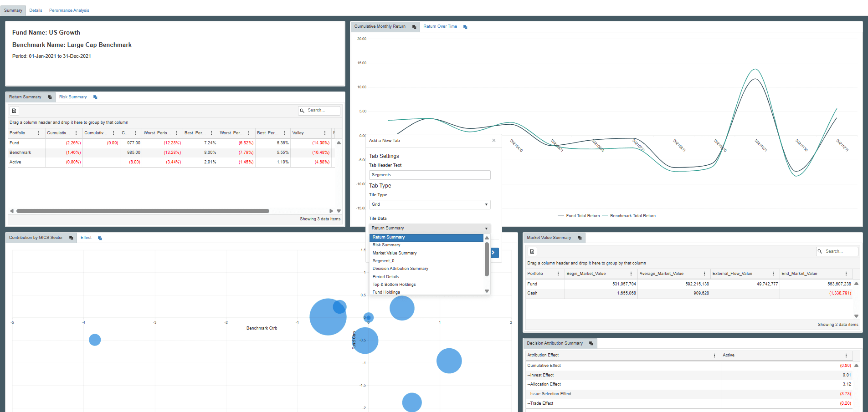Pick Fund Holdings from Tile Data list
Image resolution: width=868 pixels, height=412 pixels.
pyautogui.click(x=426, y=292)
